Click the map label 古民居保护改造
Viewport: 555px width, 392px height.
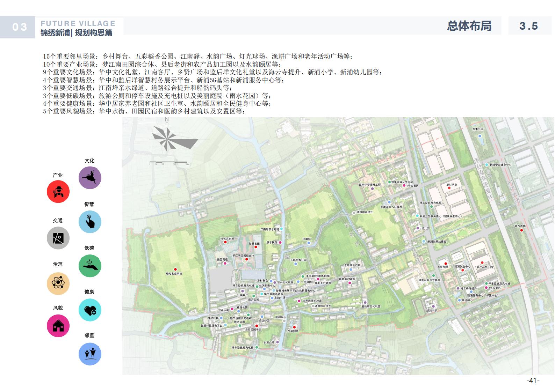(312, 301)
